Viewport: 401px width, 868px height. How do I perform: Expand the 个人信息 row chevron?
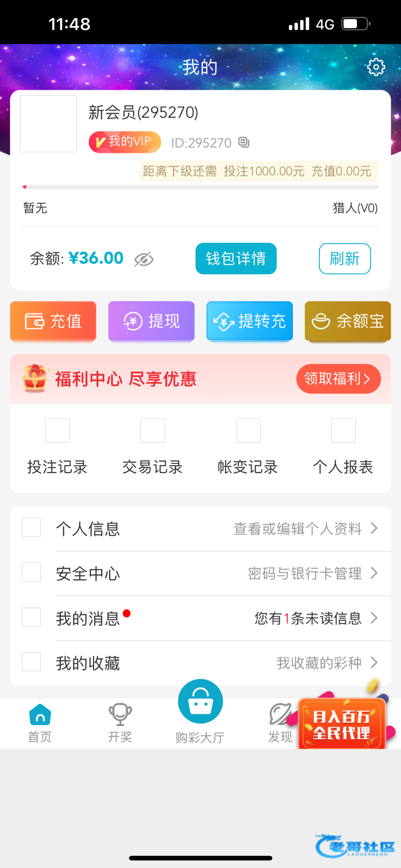374,528
